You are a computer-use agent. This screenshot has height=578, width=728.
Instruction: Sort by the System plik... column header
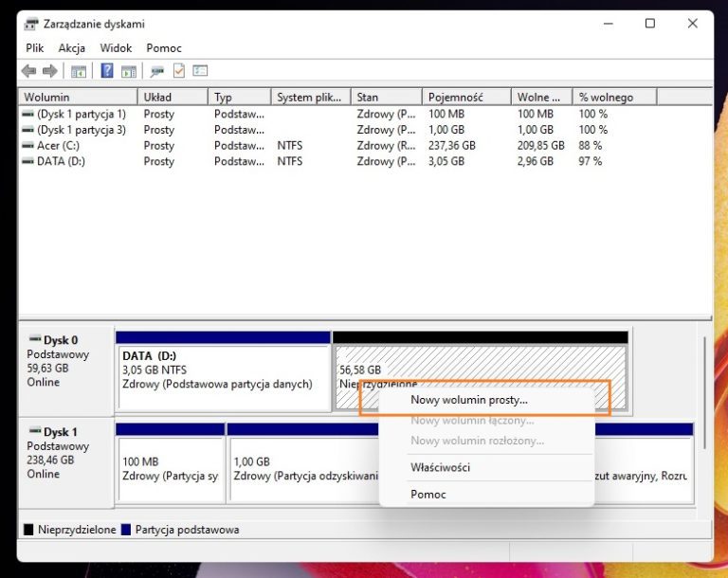pyautogui.click(x=311, y=97)
